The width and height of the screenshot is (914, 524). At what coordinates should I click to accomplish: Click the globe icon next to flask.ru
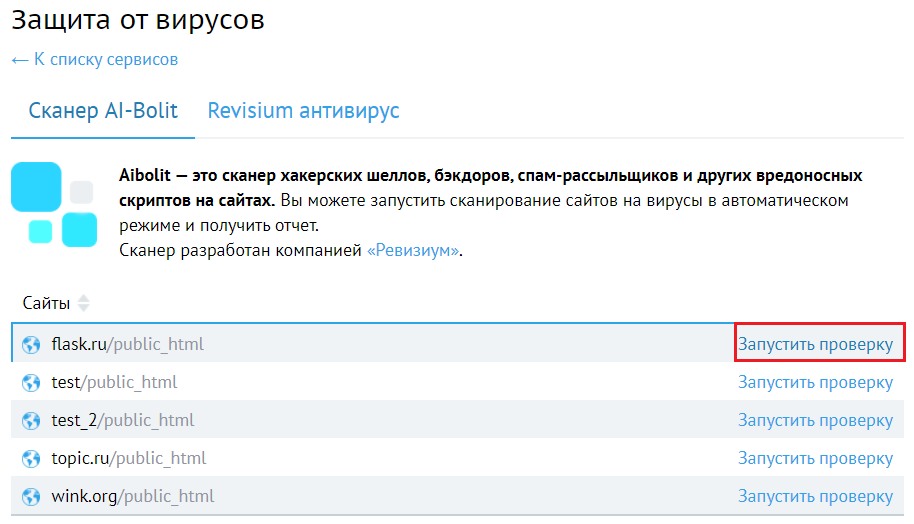click(x=31, y=344)
